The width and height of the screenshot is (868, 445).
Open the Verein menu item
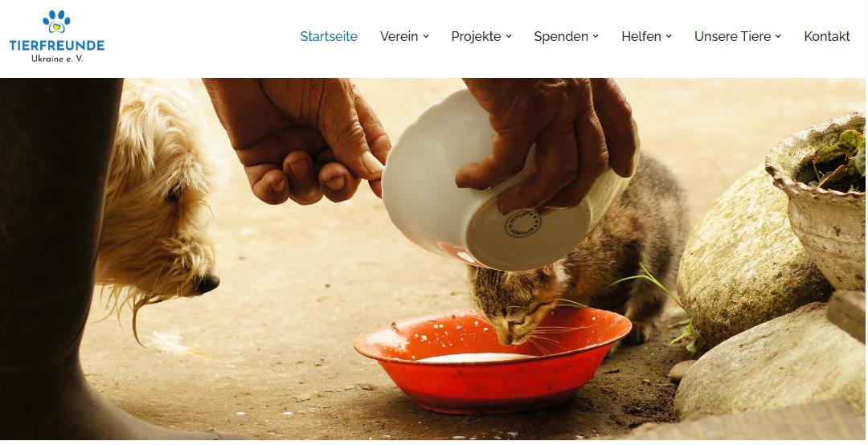tap(399, 36)
